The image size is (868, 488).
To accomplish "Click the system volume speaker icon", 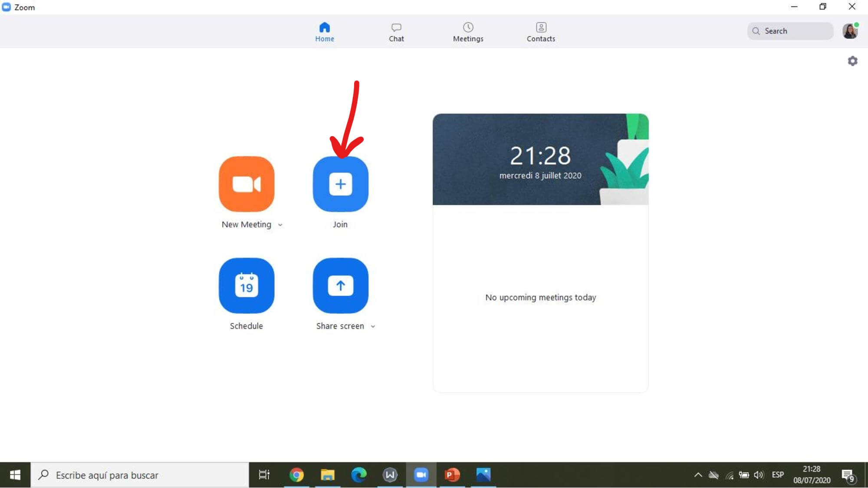I will coord(758,475).
